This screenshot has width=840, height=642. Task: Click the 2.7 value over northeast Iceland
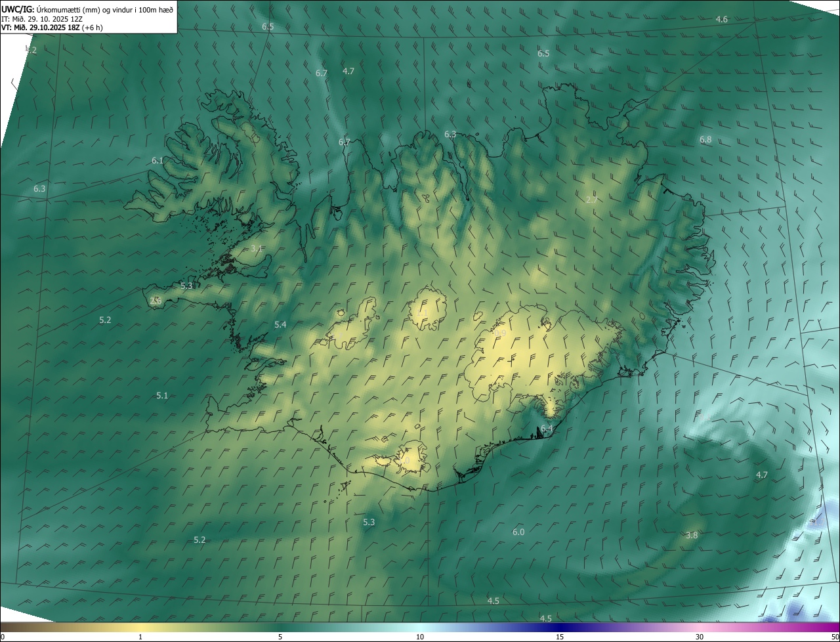(x=591, y=200)
